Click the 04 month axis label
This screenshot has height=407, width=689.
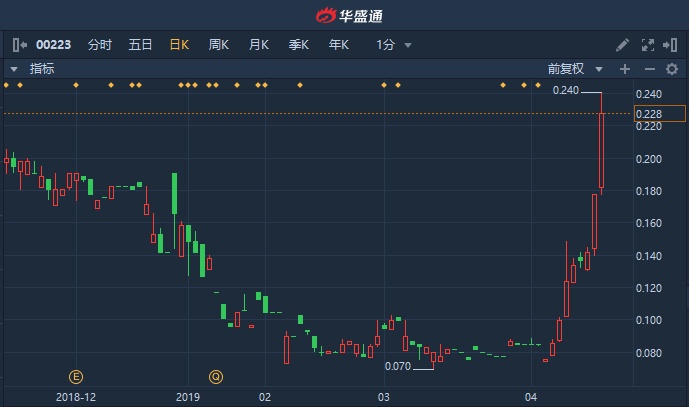(x=531, y=397)
